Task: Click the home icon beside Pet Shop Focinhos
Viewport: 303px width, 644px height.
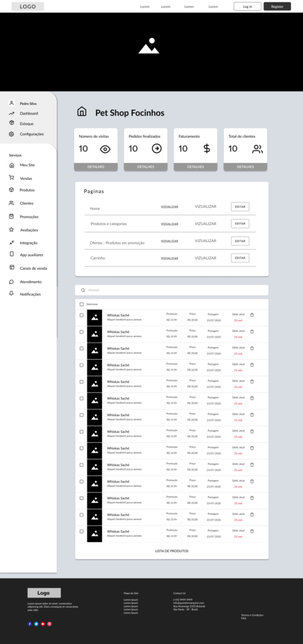Action: click(x=82, y=111)
